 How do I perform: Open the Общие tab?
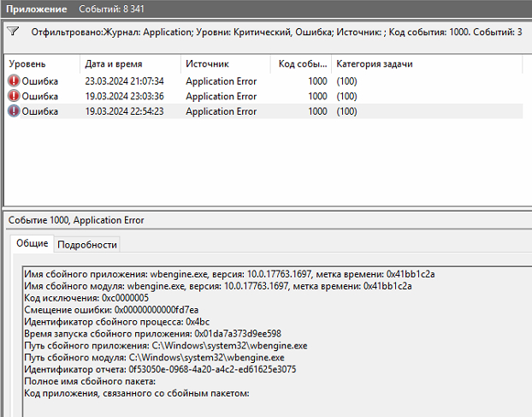tap(33, 244)
